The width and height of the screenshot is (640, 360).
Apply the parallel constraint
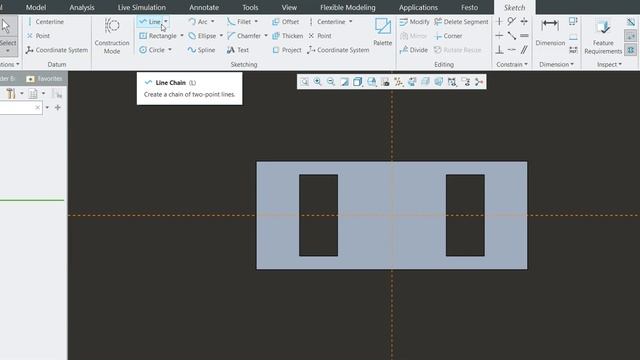[524, 50]
